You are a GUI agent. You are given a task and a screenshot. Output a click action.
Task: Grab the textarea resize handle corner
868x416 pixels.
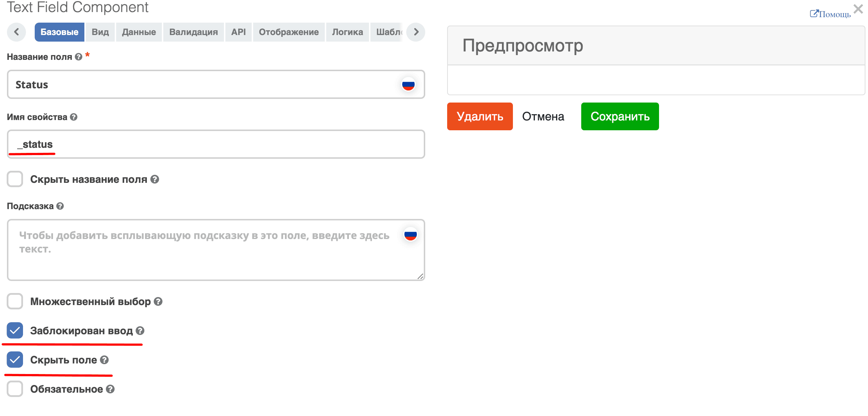420,277
